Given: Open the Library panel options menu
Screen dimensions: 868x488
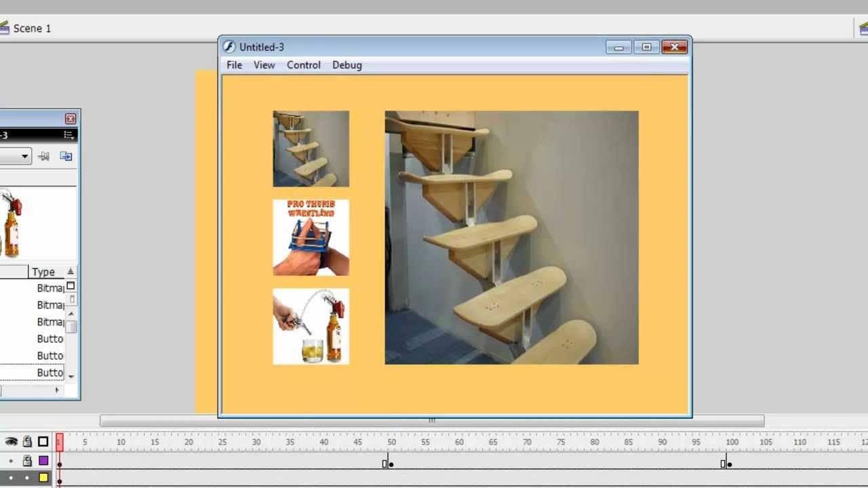Looking at the screenshot, I should pos(68,136).
